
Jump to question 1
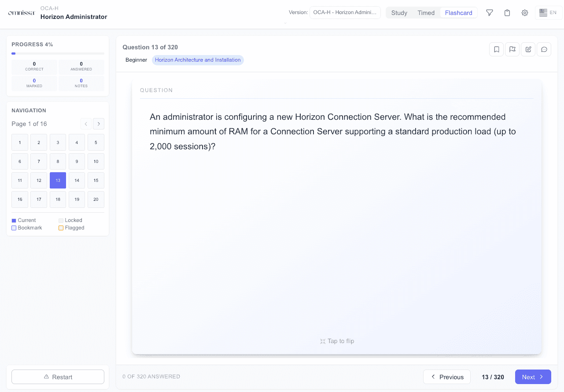pos(20,142)
